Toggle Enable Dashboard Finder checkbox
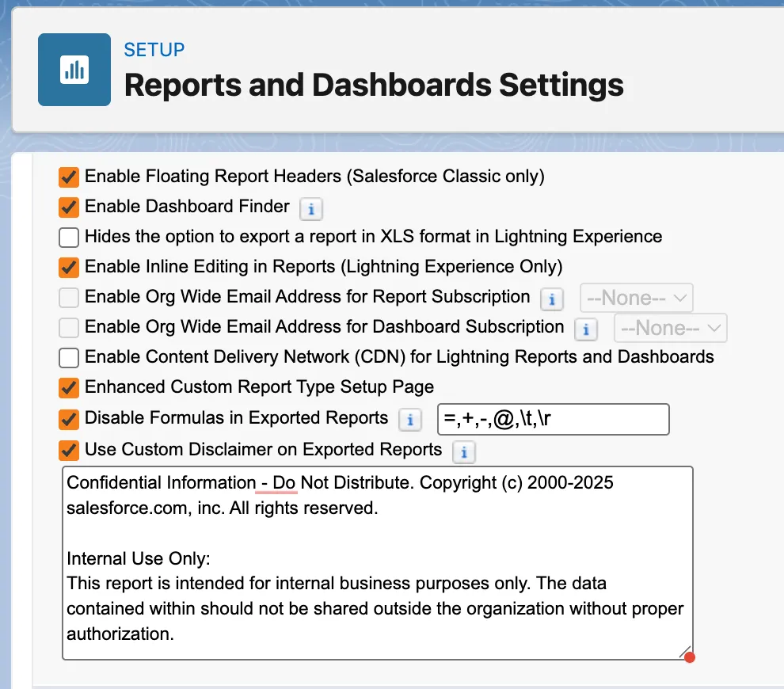 coord(70,207)
